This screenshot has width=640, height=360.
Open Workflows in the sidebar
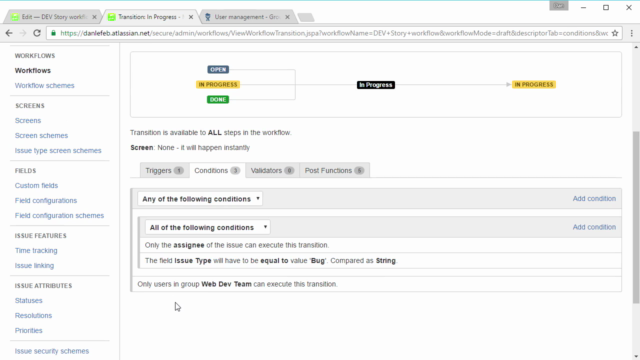(33, 71)
